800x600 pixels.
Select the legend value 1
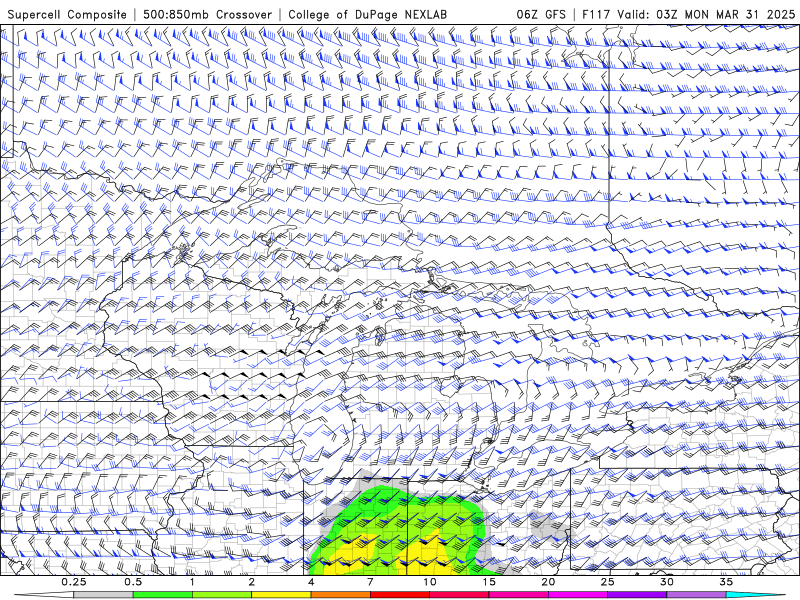click(x=192, y=582)
